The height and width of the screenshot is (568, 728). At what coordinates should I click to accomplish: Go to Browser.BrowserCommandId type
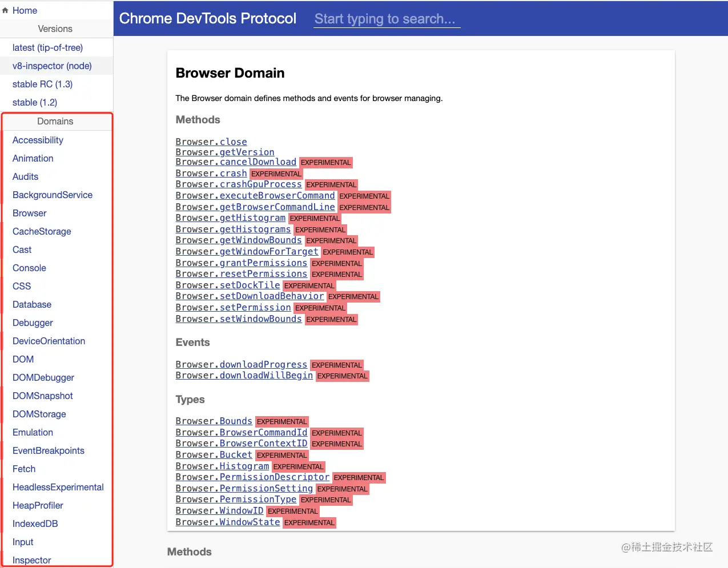242,432
